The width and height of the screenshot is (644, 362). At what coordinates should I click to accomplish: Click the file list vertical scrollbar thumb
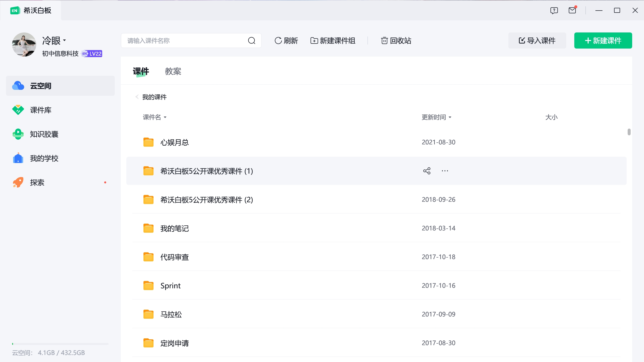[x=629, y=132]
